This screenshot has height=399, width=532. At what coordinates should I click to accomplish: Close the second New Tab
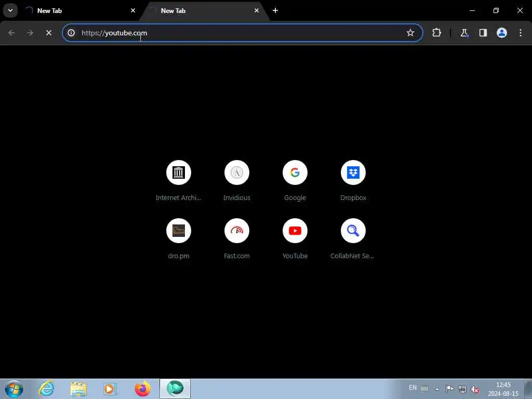tap(257, 10)
